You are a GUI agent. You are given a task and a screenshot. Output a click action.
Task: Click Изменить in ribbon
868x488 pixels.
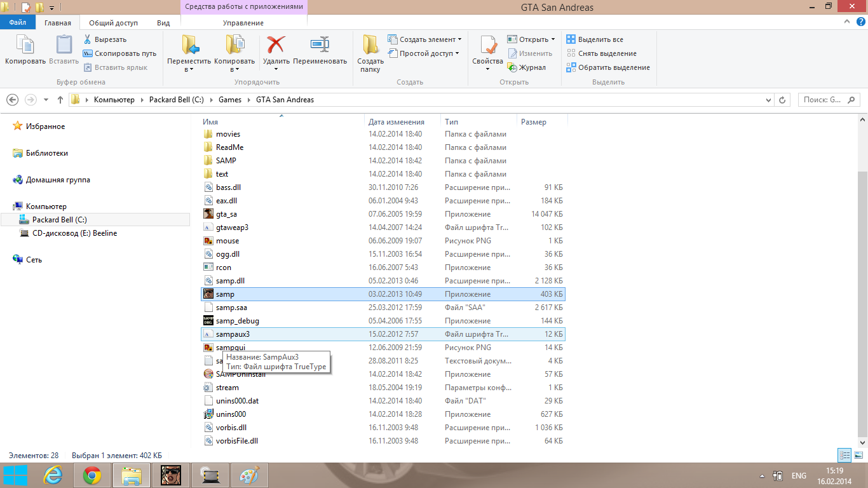(x=530, y=53)
